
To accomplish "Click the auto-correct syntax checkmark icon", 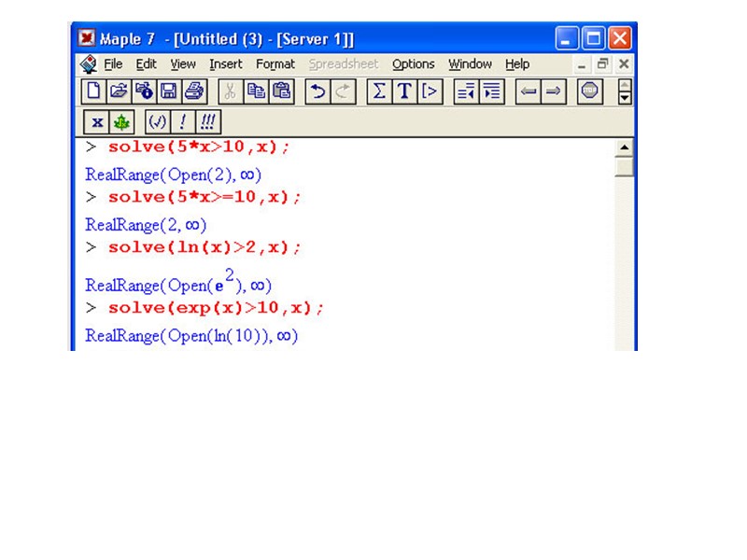I will pyautogui.click(x=157, y=122).
